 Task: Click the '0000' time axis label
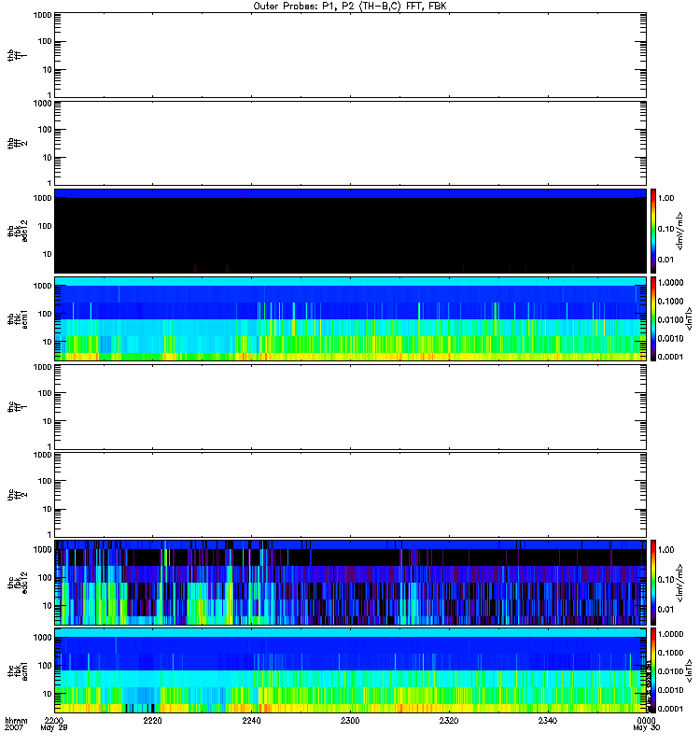click(646, 720)
